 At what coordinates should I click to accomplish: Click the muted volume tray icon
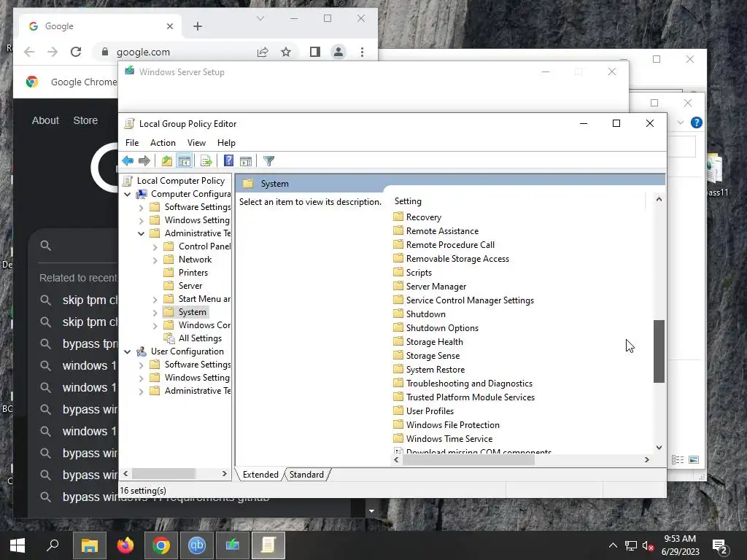648,545
